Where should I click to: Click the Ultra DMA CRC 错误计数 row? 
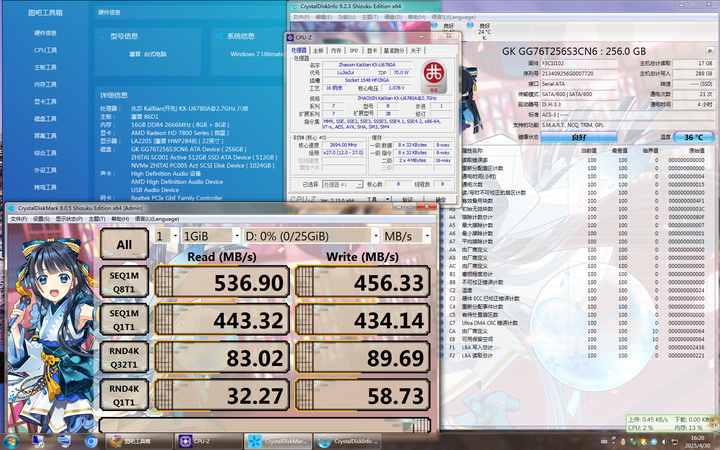(x=577, y=323)
